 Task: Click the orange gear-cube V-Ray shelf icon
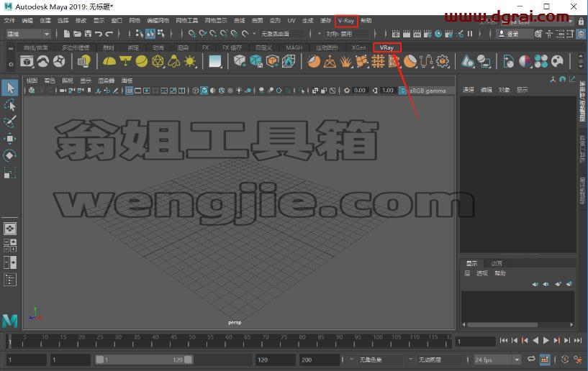443,61
